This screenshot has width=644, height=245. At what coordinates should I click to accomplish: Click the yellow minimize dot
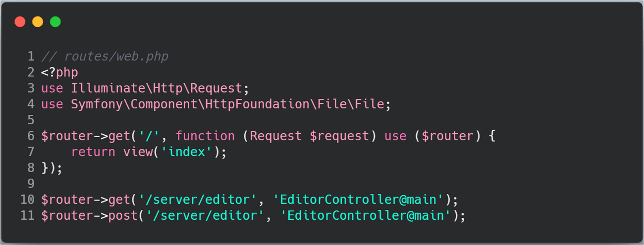[38, 22]
